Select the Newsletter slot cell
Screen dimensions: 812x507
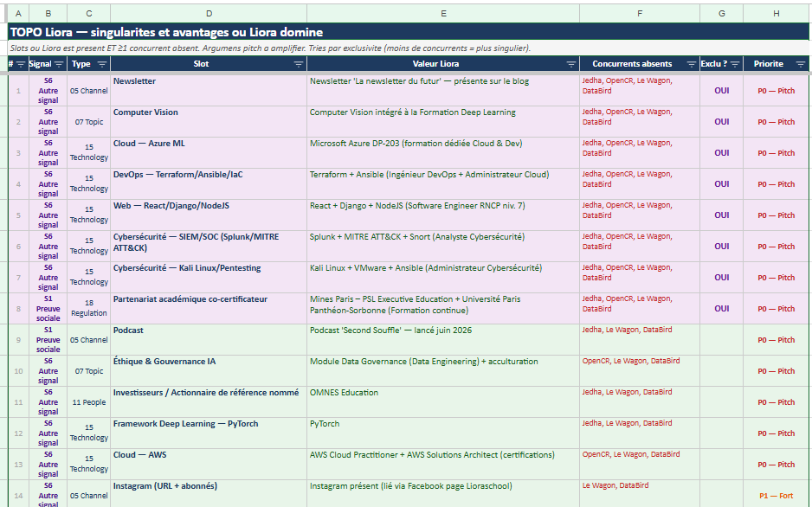209,91
